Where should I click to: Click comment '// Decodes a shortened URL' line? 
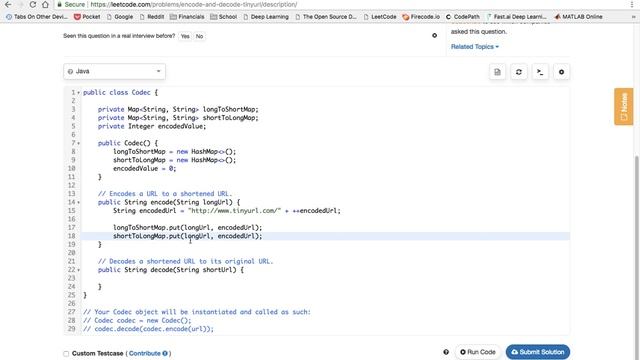185,261
